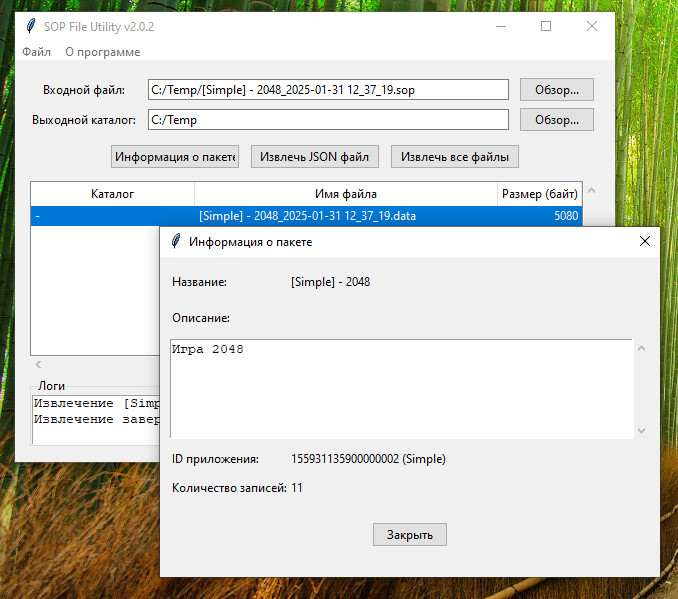Open the О программе menu
The image size is (678, 599).
tap(102, 52)
